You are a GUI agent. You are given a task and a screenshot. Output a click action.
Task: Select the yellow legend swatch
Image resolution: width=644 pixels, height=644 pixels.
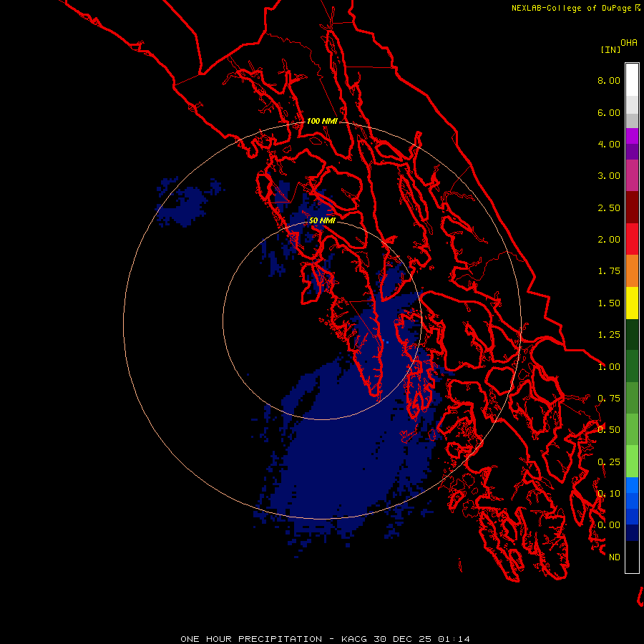click(632, 303)
